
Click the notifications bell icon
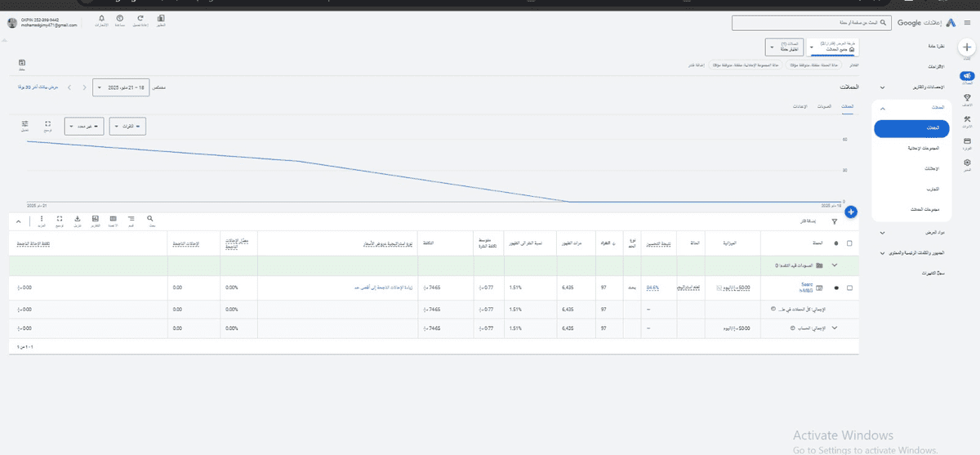pyautogui.click(x=100, y=19)
